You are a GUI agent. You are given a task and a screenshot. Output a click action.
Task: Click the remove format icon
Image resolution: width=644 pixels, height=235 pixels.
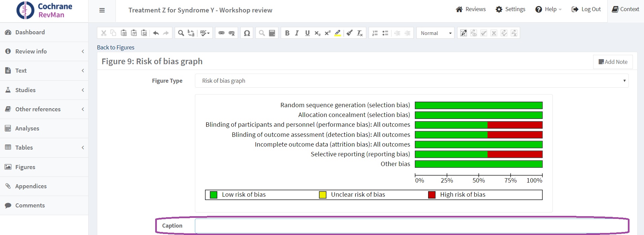pyautogui.click(x=360, y=33)
